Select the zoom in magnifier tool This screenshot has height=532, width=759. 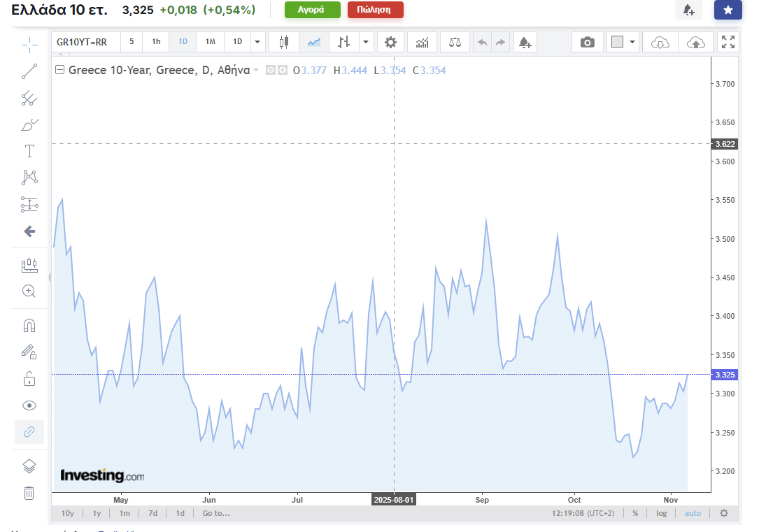coord(29,291)
